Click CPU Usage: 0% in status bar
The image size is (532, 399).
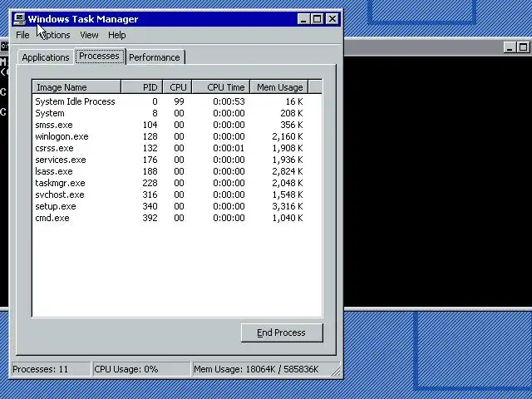pos(141,369)
